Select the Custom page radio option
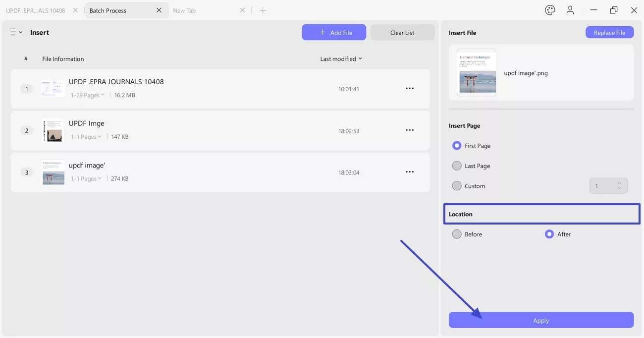Image resolution: width=644 pixels, height=338 pixels. [457, 186]
